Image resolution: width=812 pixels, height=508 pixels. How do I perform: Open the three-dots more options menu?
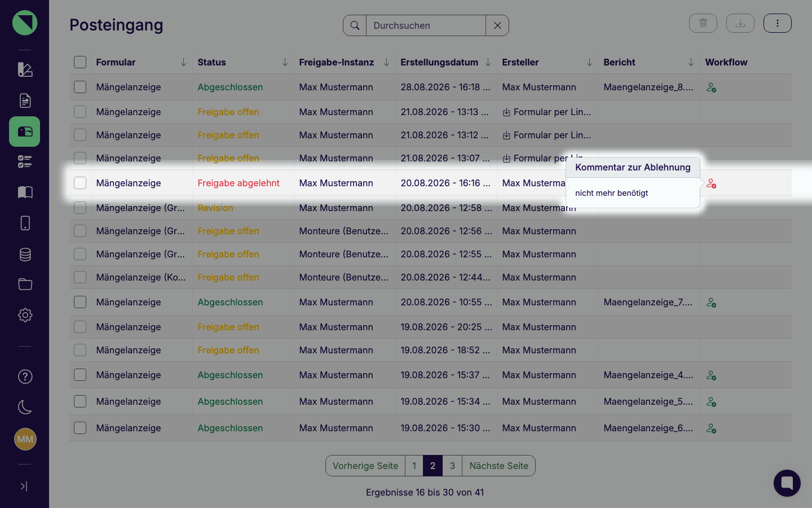[778, 23]
